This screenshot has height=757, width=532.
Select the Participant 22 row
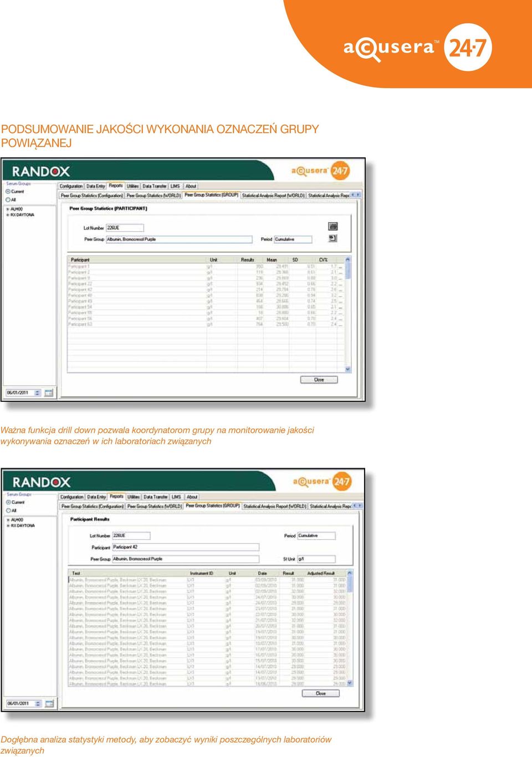(206, 284)
